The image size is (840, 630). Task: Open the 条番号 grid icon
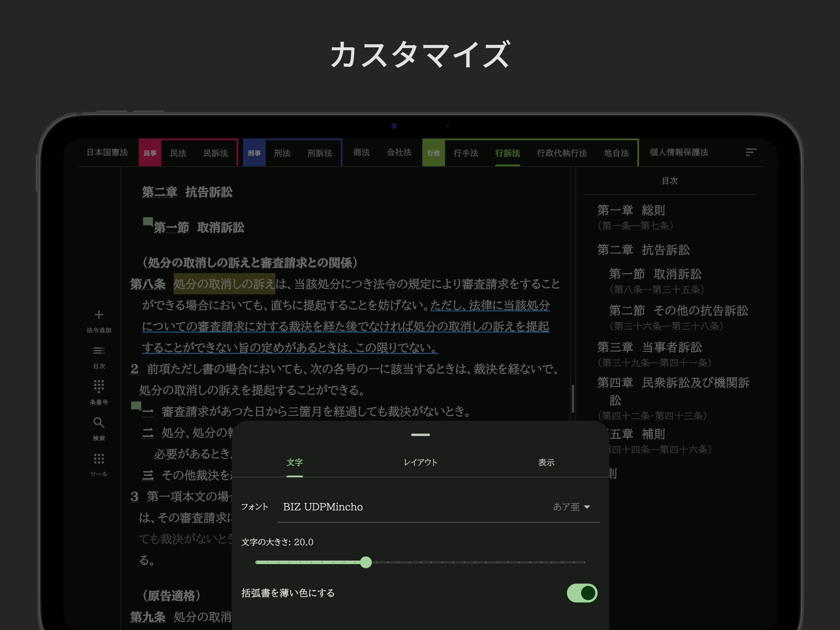99,386
